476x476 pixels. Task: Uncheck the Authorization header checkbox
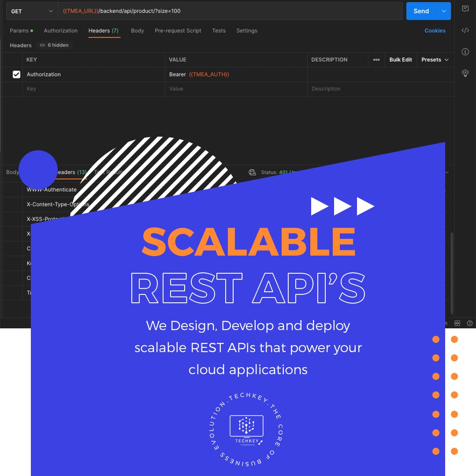(x=16, y=74)
